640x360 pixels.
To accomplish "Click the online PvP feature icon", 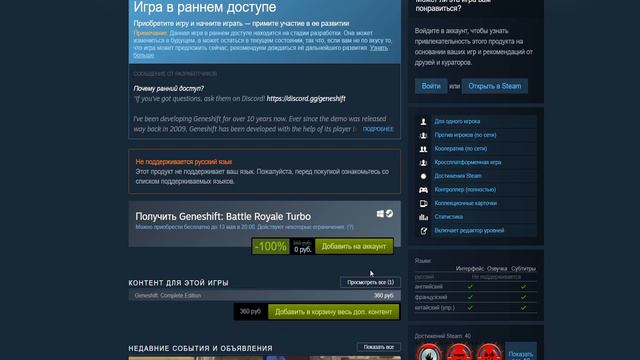I will [x=423, y=135].
